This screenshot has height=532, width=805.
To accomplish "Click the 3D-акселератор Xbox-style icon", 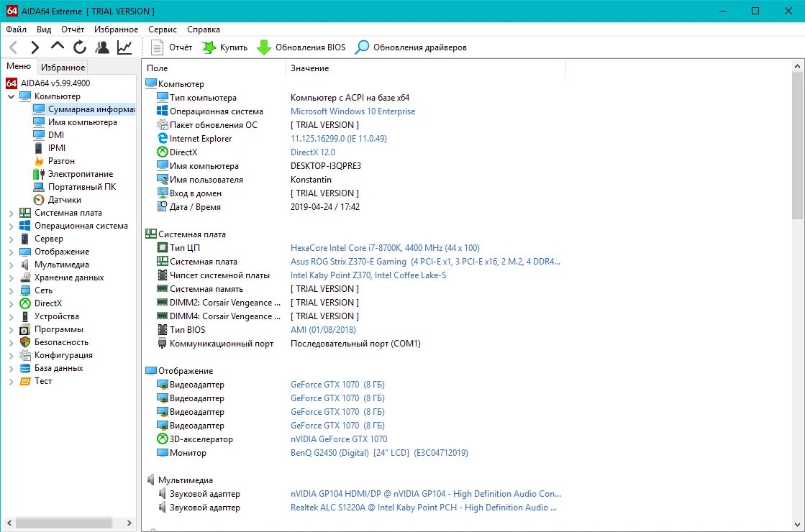I will coord(163,439).
